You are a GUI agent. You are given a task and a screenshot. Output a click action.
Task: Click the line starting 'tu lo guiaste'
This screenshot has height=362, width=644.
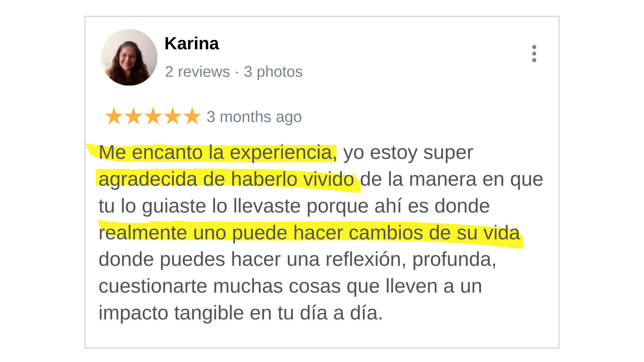294,206
